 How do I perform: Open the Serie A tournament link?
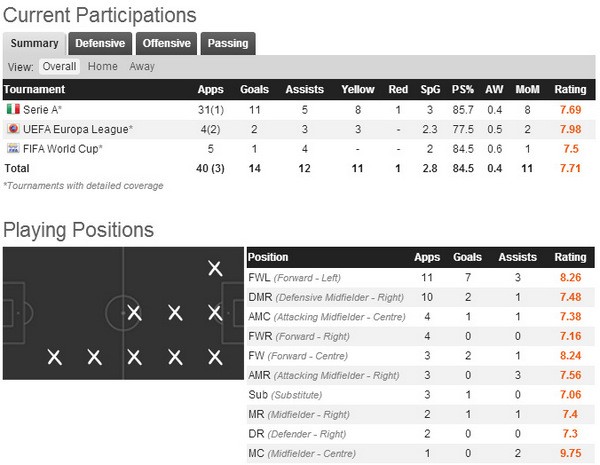click(x=42, y=110)
